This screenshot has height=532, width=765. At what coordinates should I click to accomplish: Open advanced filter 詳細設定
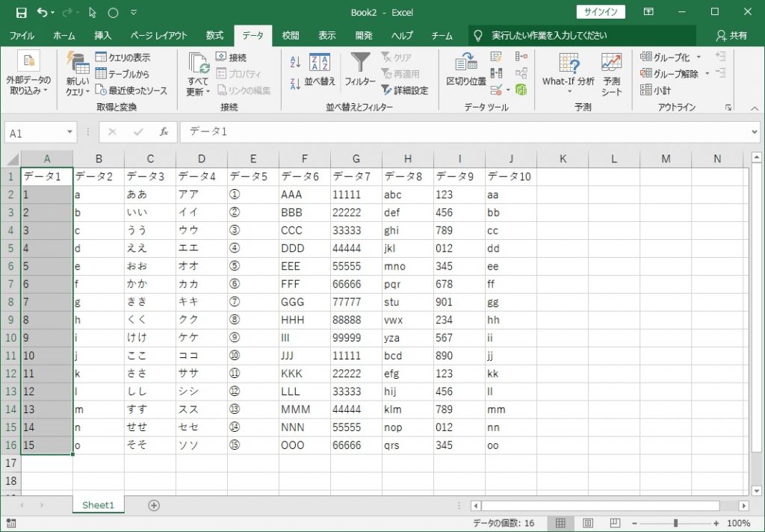[x=404, y=90]
